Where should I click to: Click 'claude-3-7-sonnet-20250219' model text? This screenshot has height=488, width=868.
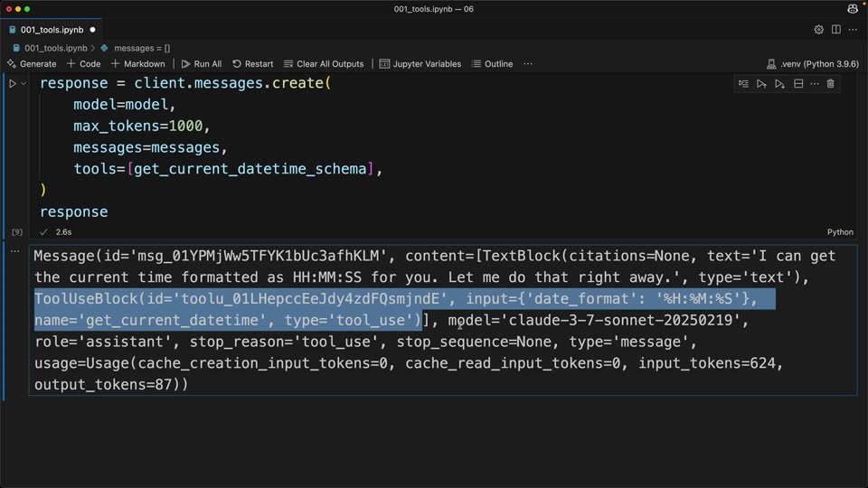[621, 320]
